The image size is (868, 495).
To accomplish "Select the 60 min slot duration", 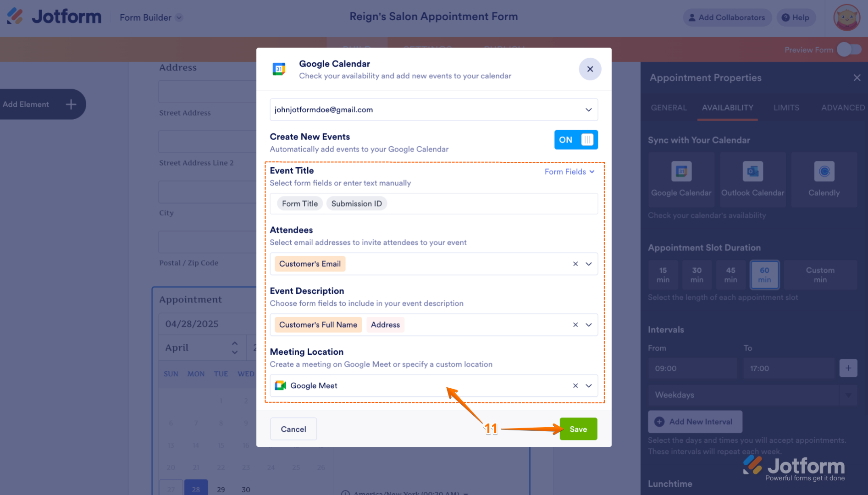I will click(764, 275).
